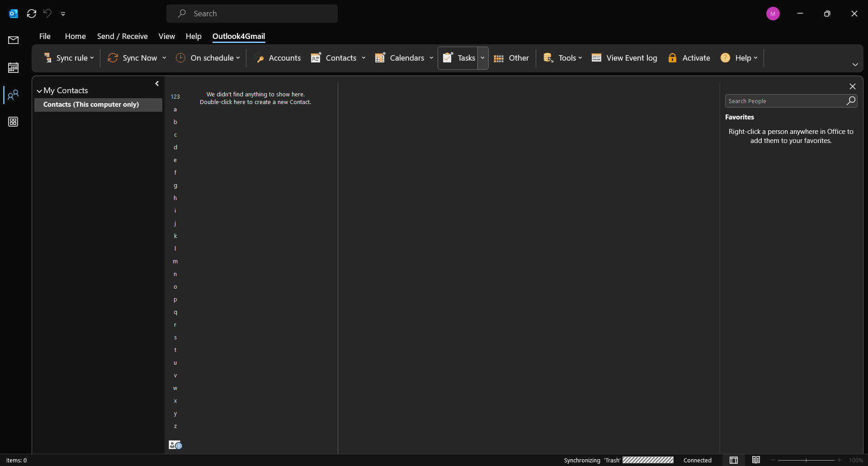This screenshot has width=868, height=466.
Task: Click the Outlook app icon
Action: [x=14, y=14]
